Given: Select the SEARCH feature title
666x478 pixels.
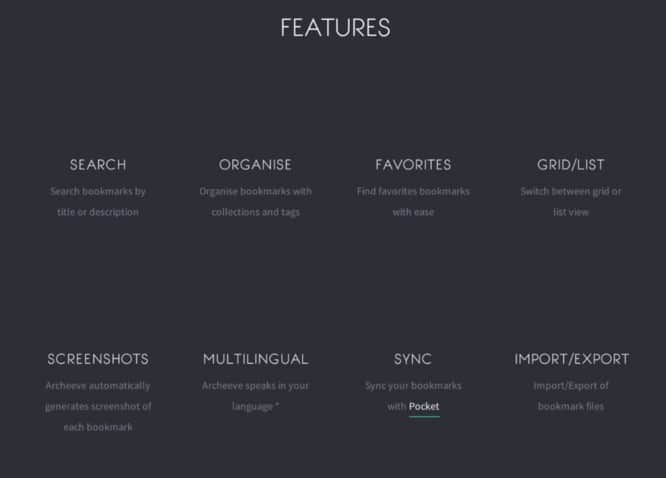Looking at the screenshot, I should coord(98,165).
